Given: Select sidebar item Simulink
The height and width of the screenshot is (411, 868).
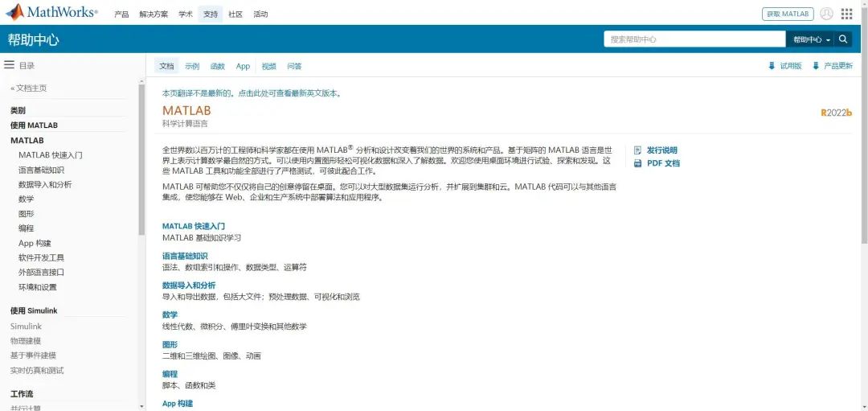Looking at the screenshot, I should point(26,327).
